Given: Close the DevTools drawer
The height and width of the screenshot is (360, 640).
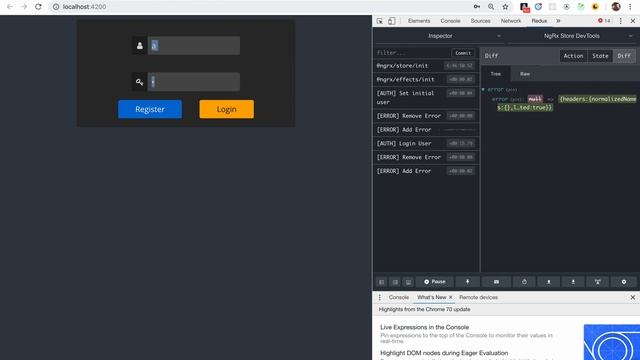Looking at the screenshot, I should point(633,298).
